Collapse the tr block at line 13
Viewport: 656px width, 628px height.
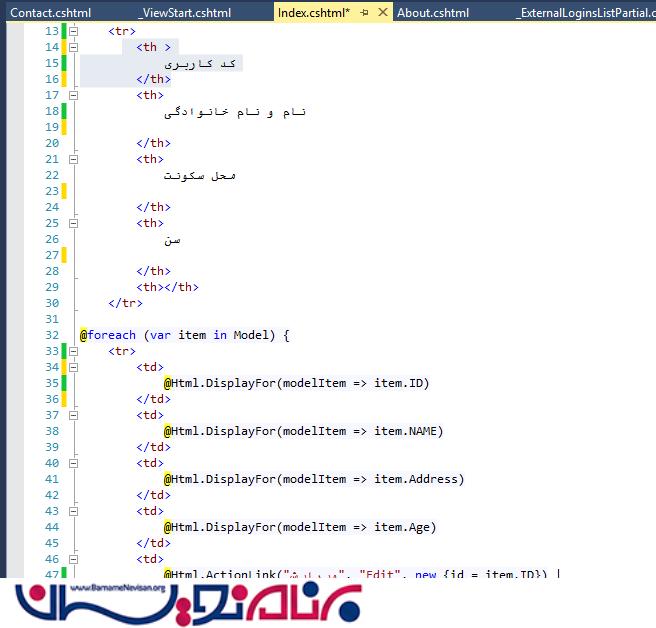73,31
